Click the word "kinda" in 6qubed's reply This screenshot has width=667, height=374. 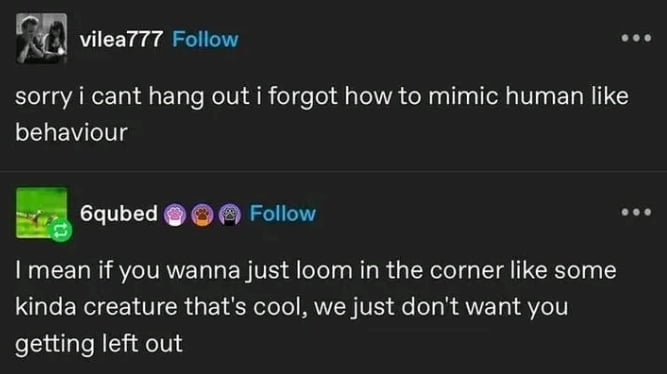coord(46,307)
